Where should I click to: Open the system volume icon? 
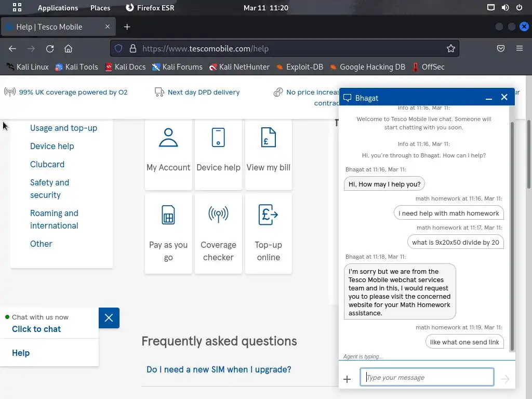505,7
